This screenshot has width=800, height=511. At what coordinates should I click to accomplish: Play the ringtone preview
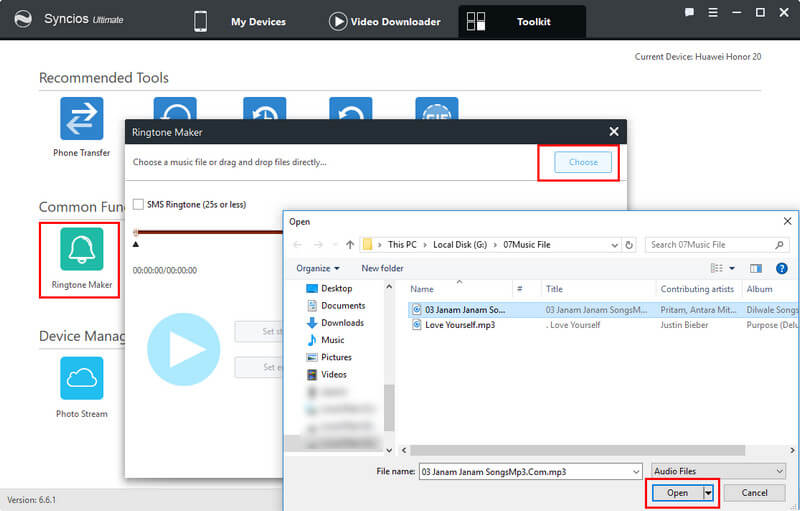click(x=184, y=349)
